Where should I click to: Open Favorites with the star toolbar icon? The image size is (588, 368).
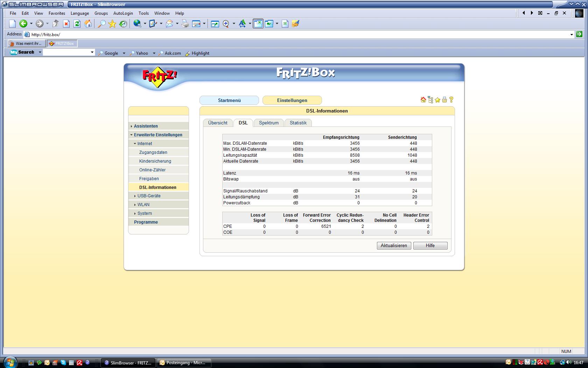point(112,23)
